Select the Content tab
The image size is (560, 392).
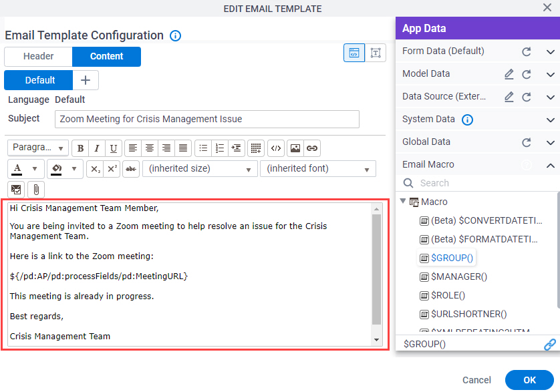point(106,56)
